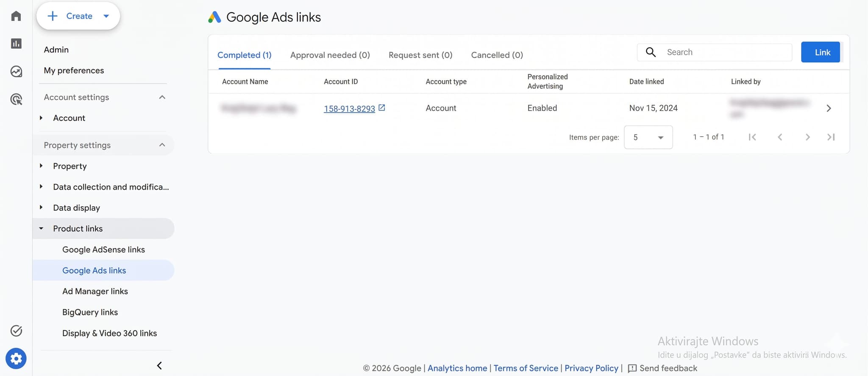Open the Explore icon in left rail

click(x=16, y=71)
